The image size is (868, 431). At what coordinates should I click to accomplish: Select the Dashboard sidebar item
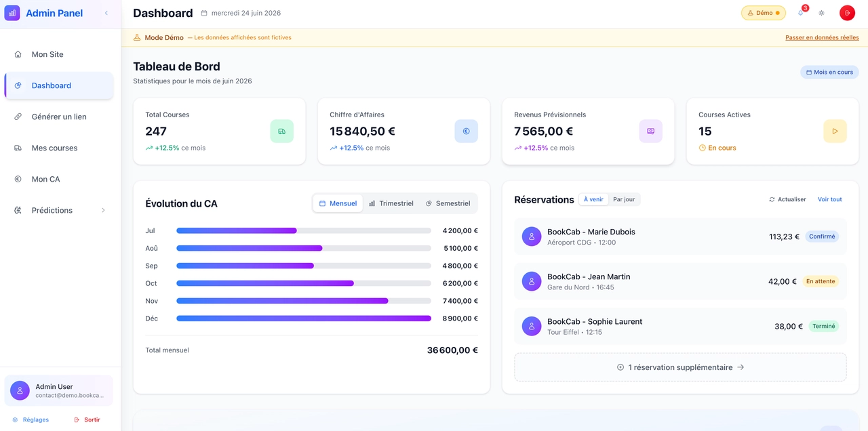(58, 85)
